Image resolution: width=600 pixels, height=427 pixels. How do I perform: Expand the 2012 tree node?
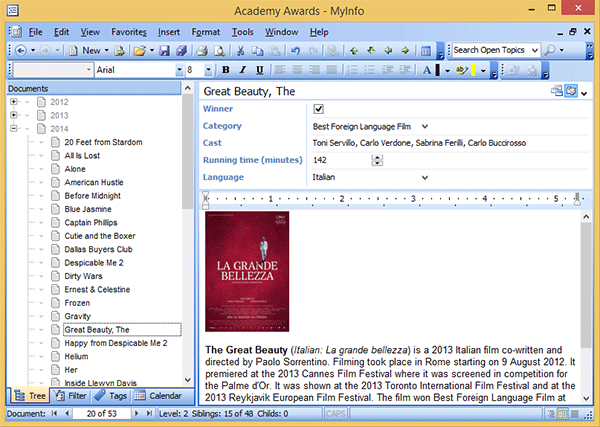[14, 102]
